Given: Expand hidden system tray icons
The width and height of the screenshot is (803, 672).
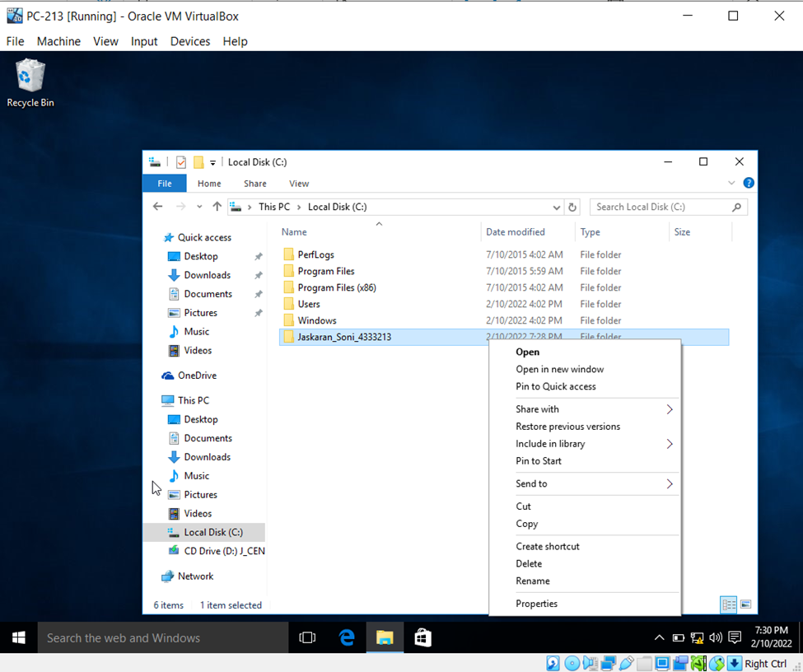Looking at the screenshot, I should 659,637.
